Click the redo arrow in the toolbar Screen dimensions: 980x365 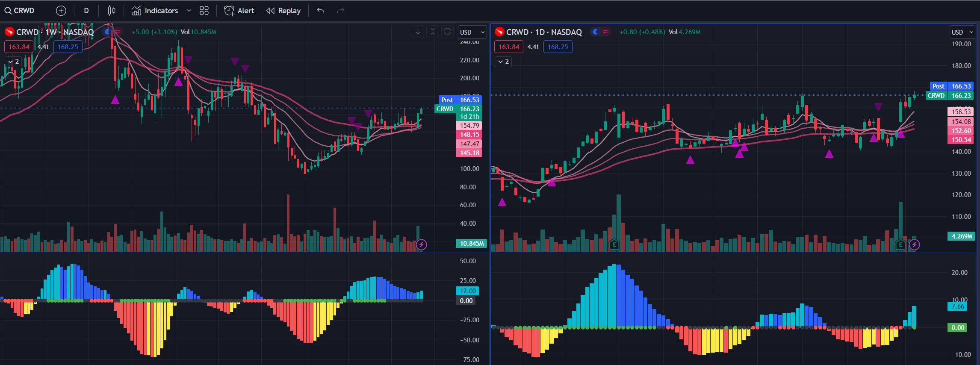click(x=341, y=11)
